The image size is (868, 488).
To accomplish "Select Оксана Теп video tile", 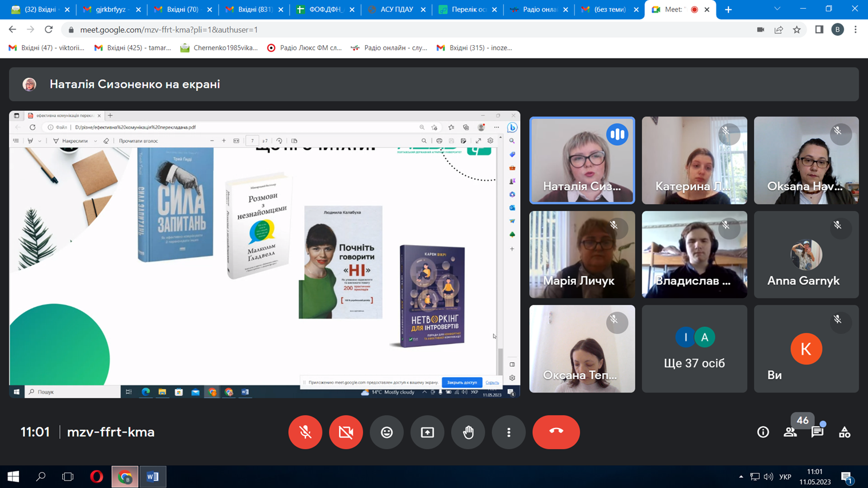I will (x=582, y=349).
